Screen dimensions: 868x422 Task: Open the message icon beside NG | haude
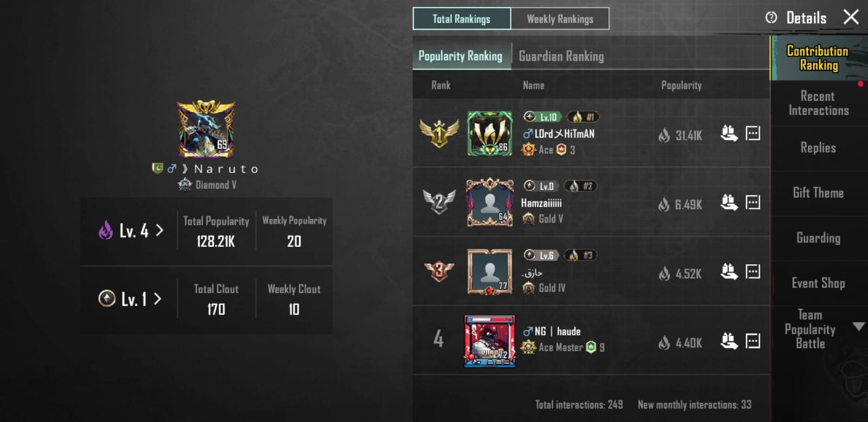tap(753, 341)
